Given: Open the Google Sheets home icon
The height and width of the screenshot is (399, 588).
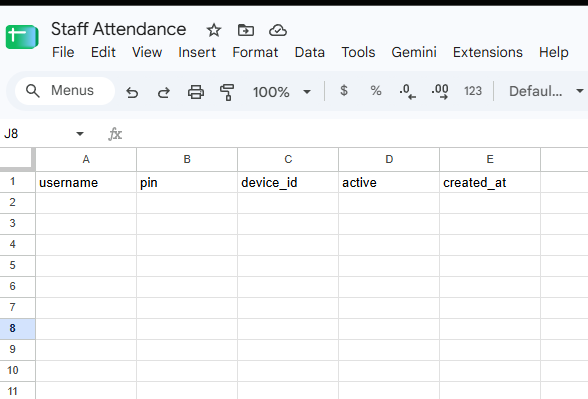Looking at the screenshot, I should [x=22, y=37].
